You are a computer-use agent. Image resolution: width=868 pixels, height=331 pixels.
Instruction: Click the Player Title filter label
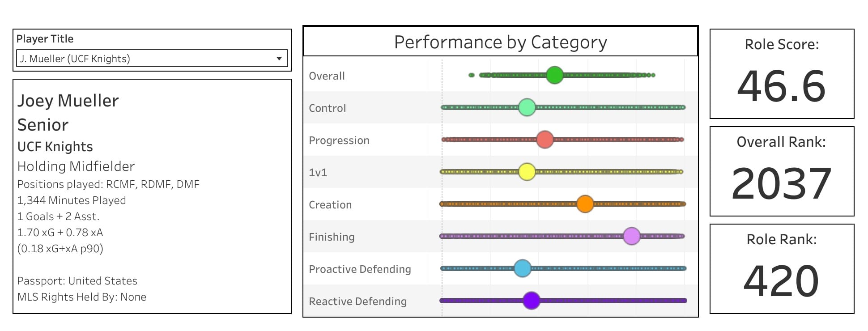(x=45, y=39)
